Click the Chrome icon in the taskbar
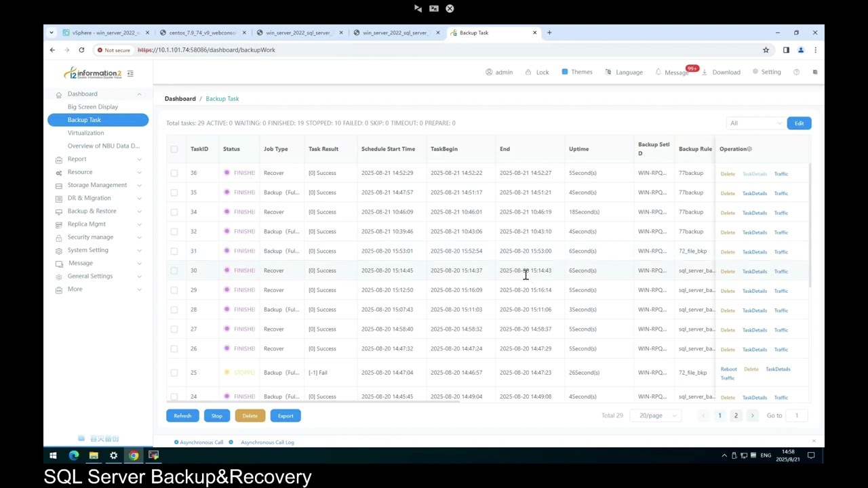The image size is (868, 488). tap(134, 455)
